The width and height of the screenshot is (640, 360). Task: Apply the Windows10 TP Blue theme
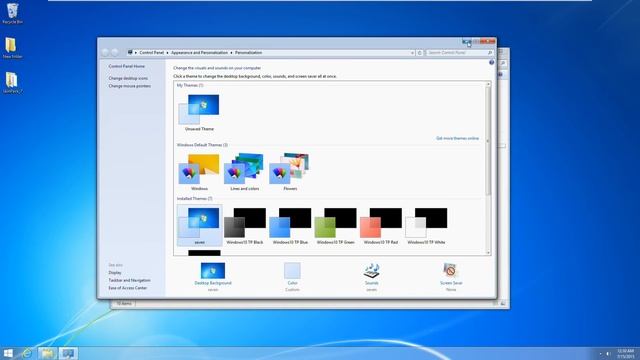[290, 223]
